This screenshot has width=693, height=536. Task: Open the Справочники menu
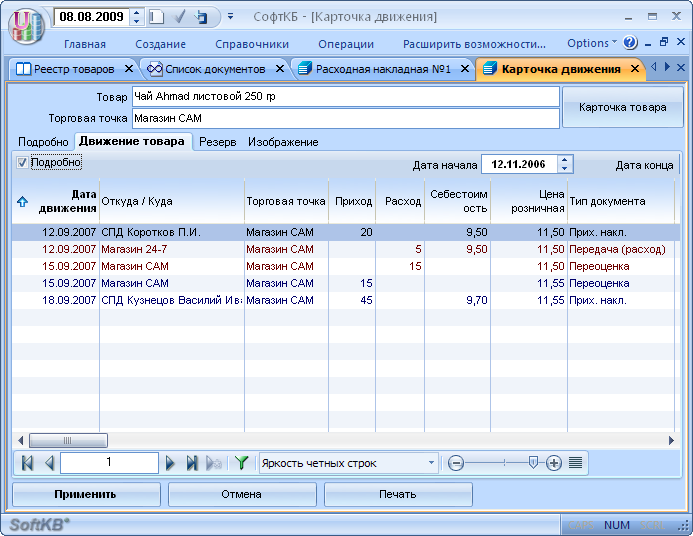[252, 44]
